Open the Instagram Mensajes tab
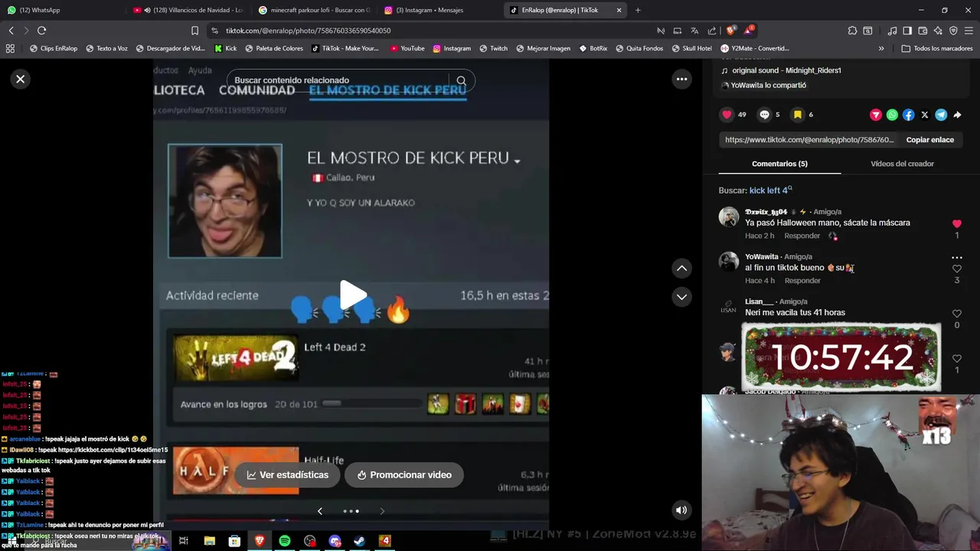Viewport: 980px width, 551px height. pyautogui.click(x=440, y=10)
